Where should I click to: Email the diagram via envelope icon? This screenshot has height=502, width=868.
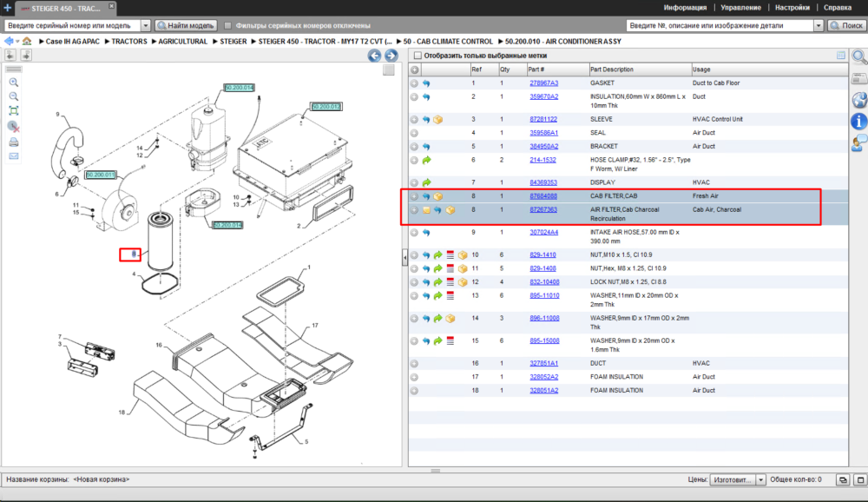pyautogui.click(x=14, y=156)
